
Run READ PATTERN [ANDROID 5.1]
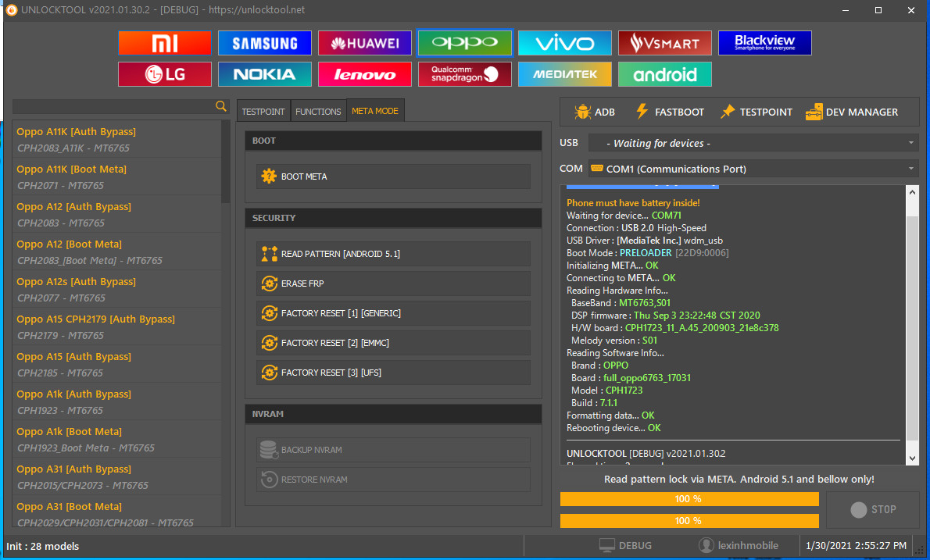pyautogui.click(x=393, y=254)
